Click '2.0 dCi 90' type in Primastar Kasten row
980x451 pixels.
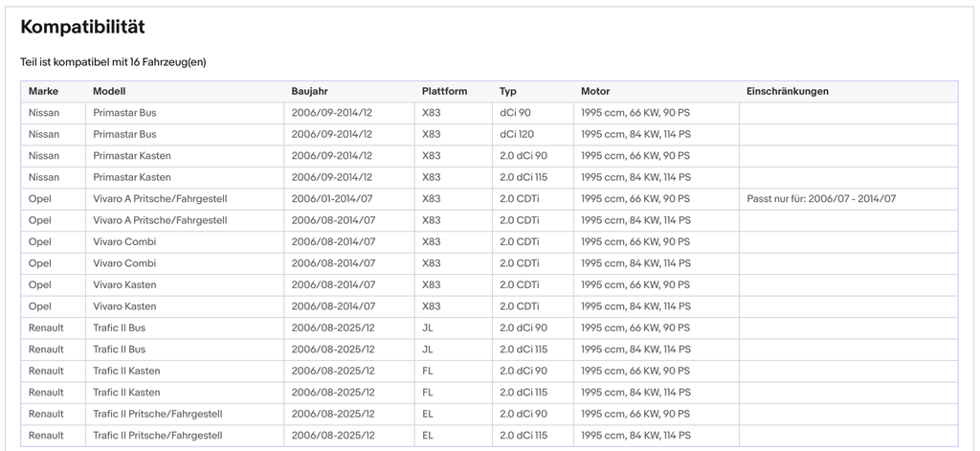click(x=523, y=156)
